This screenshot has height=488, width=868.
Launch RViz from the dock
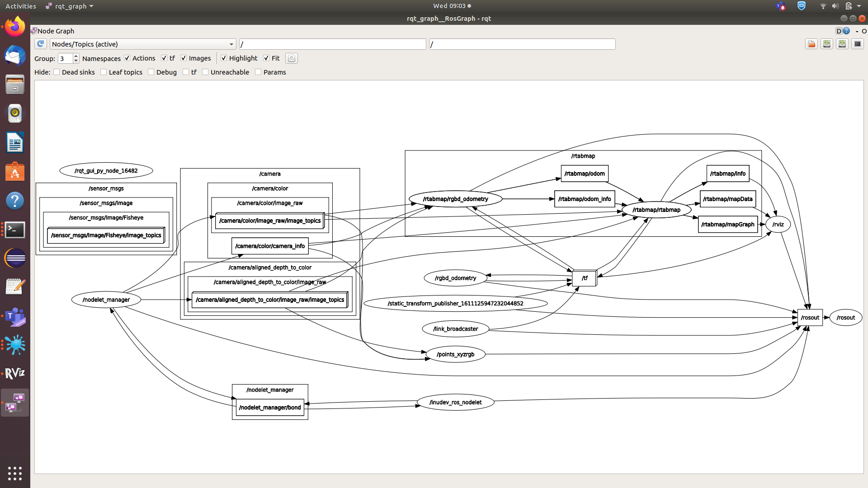pyautogui.click(x=15, y=373)
